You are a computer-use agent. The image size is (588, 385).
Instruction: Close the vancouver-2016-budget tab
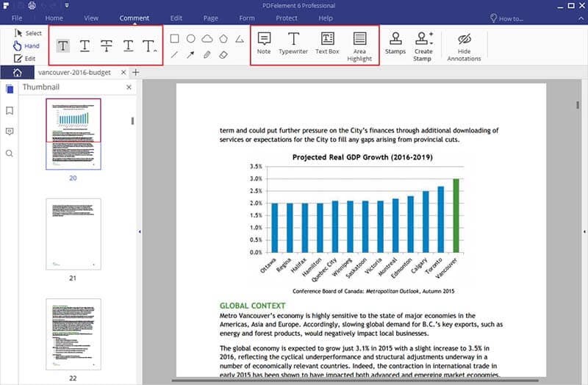click(x=123, y=72)
